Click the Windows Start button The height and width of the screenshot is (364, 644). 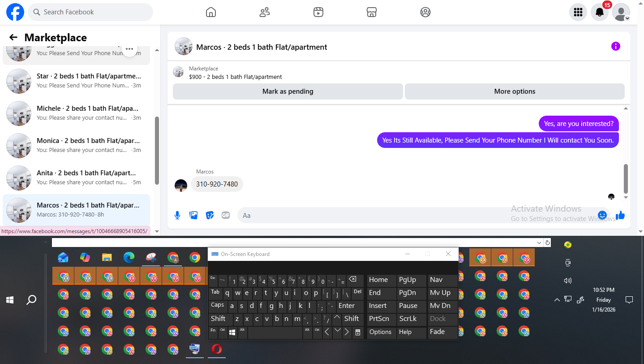coord(10,300)
